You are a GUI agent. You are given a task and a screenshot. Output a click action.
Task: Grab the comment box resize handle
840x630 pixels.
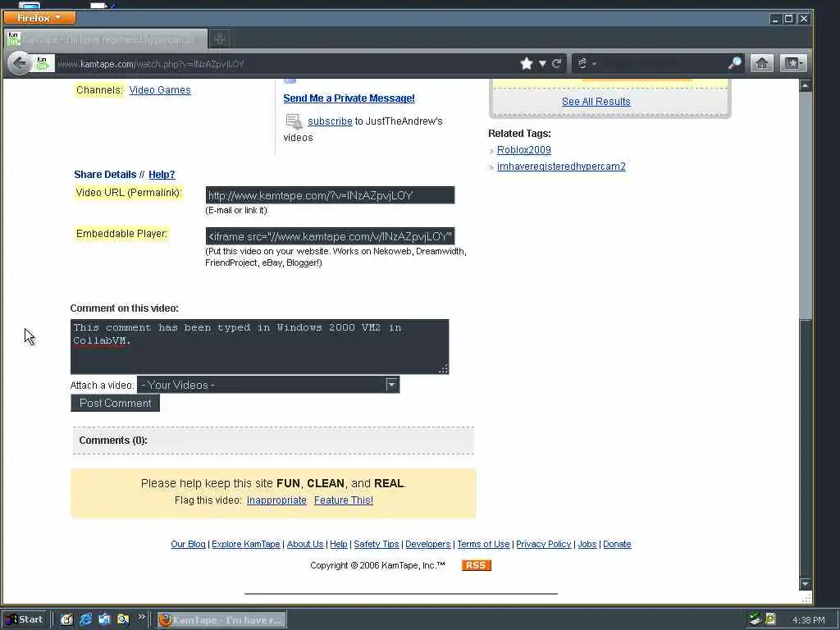click(x=443, y=368)
